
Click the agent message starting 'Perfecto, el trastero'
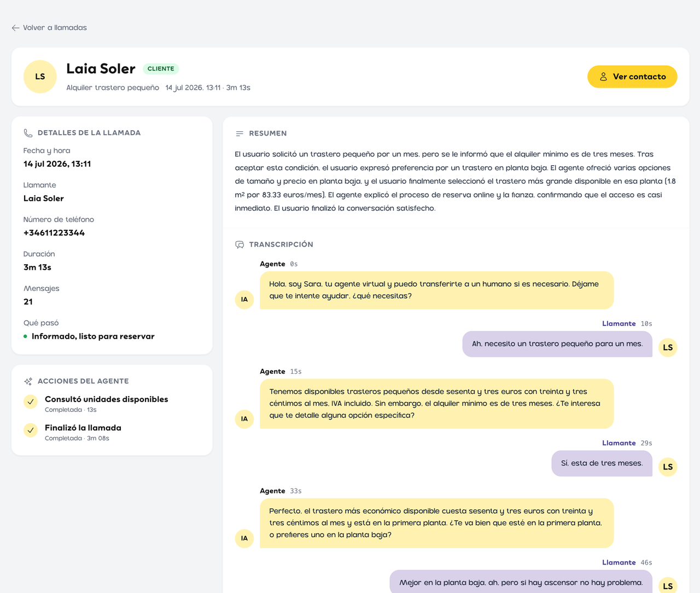[x=437, y=523]
